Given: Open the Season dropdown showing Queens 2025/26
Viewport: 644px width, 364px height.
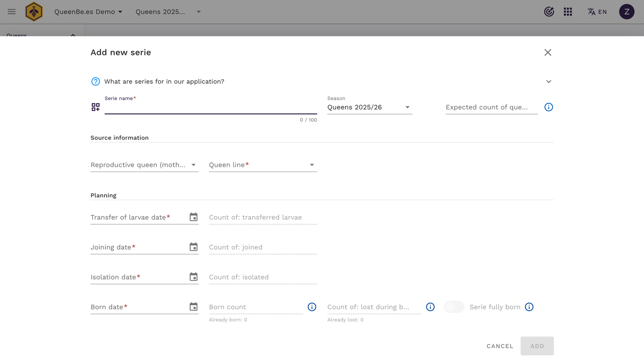Looking at the screenshot, I should click(x=369, y=107).
